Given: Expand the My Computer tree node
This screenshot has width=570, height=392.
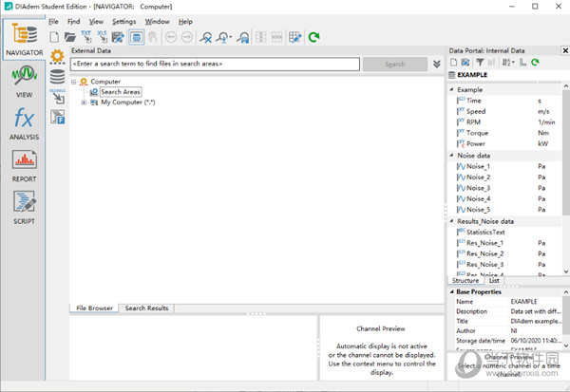Looking at the screenshot, I should click(85, 103).
